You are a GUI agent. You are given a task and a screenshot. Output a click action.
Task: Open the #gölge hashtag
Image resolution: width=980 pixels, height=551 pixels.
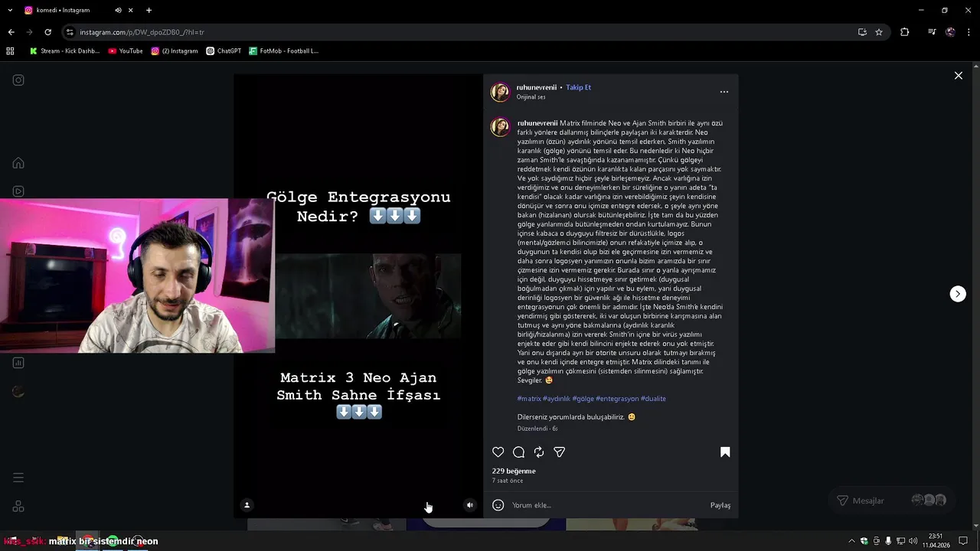583,399
